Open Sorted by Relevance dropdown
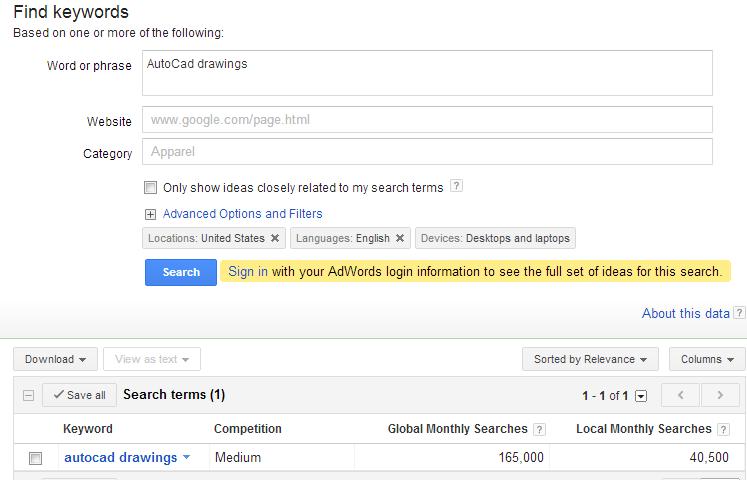This screenshot has height=480, width=747. pyautogui.click(x=589, y=359)
